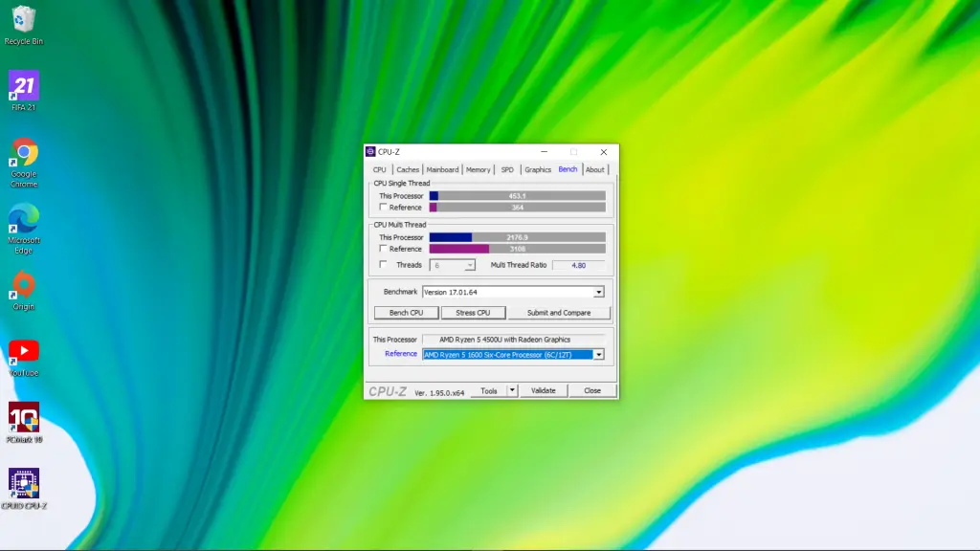Click the This Processor name field
Viewport: 980px width, 551px height.
pyautogui.click(x=513, y=340)
